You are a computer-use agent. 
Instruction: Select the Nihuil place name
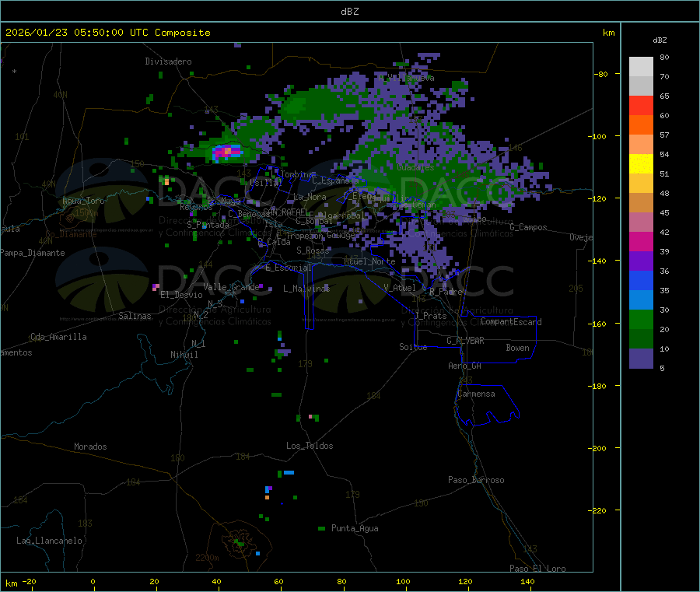(184, 355)
